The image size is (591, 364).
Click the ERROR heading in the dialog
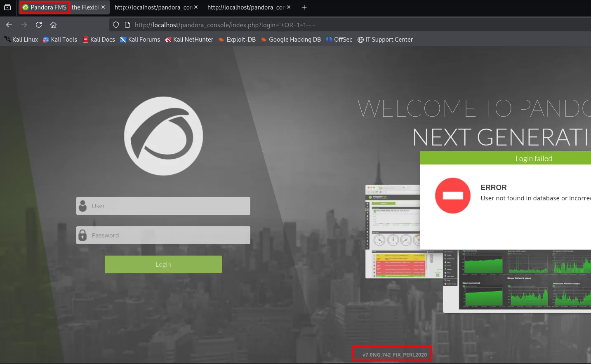tap(494, 188)
